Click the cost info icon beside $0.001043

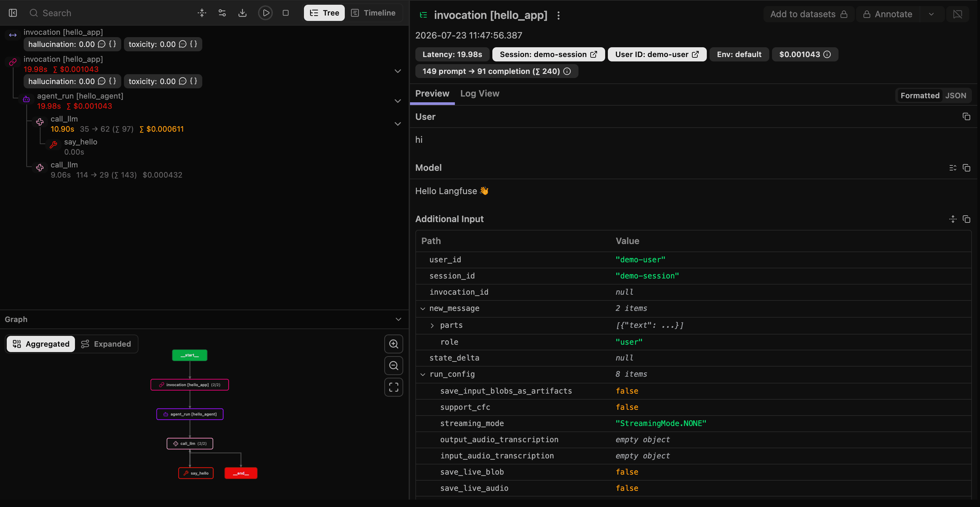click(827, 54)
